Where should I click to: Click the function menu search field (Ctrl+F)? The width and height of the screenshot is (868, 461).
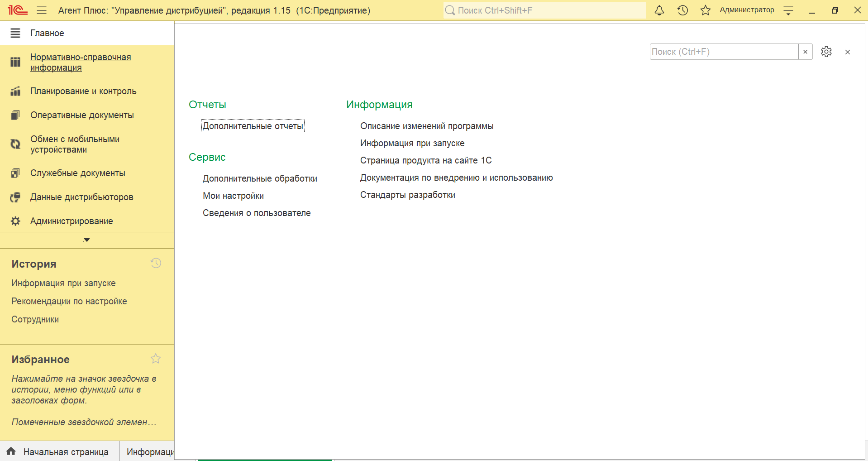click(x=724, y=52)
